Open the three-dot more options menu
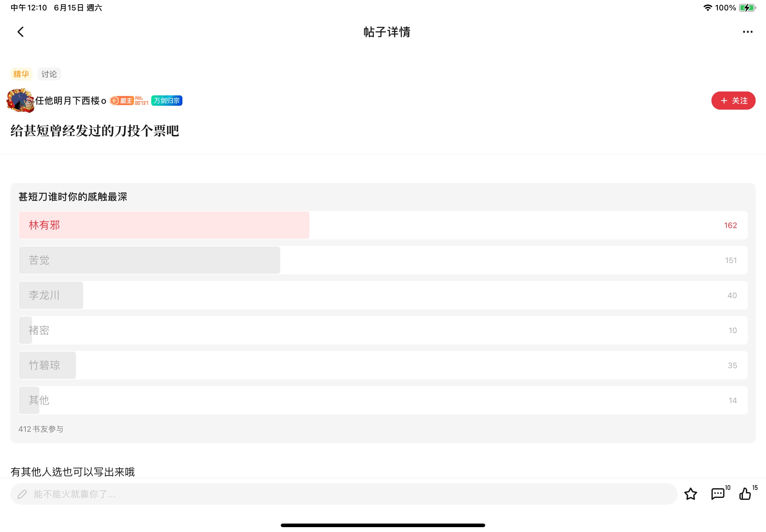This screenshot has width=766, height=532. point(747,32)
